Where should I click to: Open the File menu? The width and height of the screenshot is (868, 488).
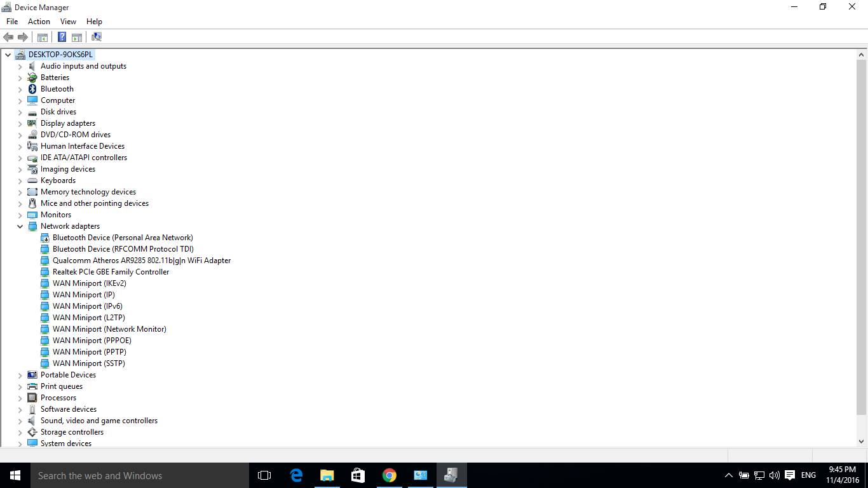pyautogui.click(x=12, y=22)
